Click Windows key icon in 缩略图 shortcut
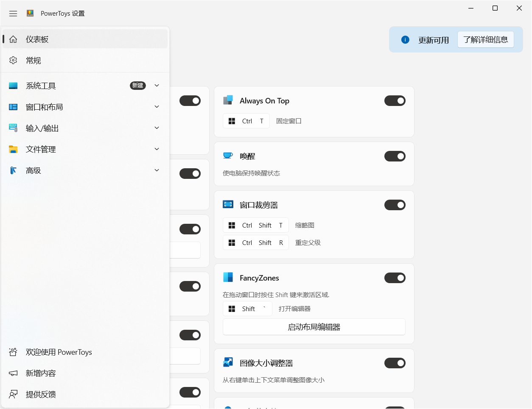This screenshot has width=532, height=409. [x=232, y=225]
